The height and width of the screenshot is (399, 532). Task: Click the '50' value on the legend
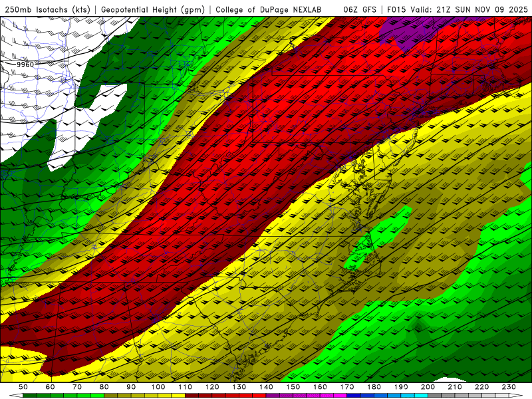click(x=23, y=387)
